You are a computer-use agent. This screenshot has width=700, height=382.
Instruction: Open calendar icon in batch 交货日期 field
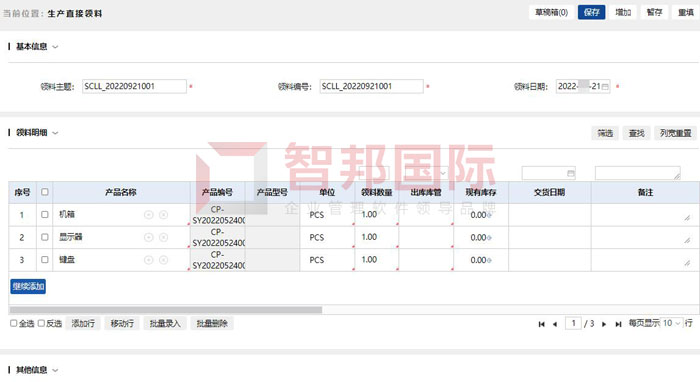tap(571, 173)
